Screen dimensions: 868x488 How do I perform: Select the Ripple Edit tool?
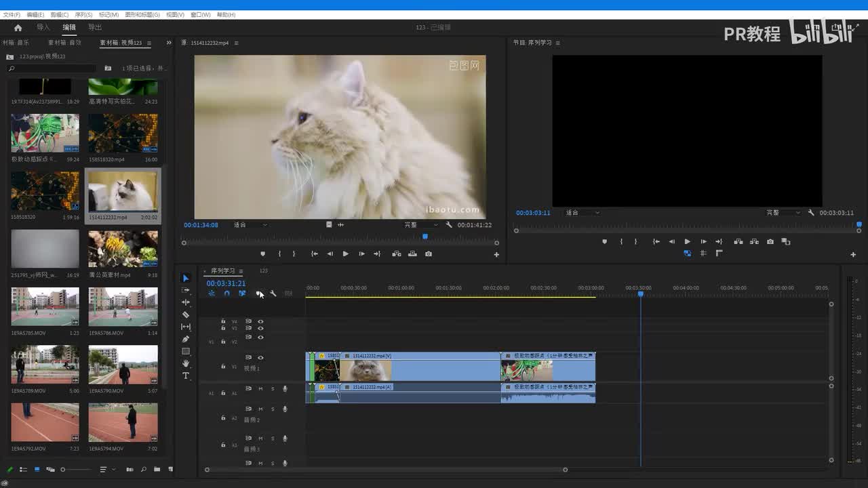[186, 302]
